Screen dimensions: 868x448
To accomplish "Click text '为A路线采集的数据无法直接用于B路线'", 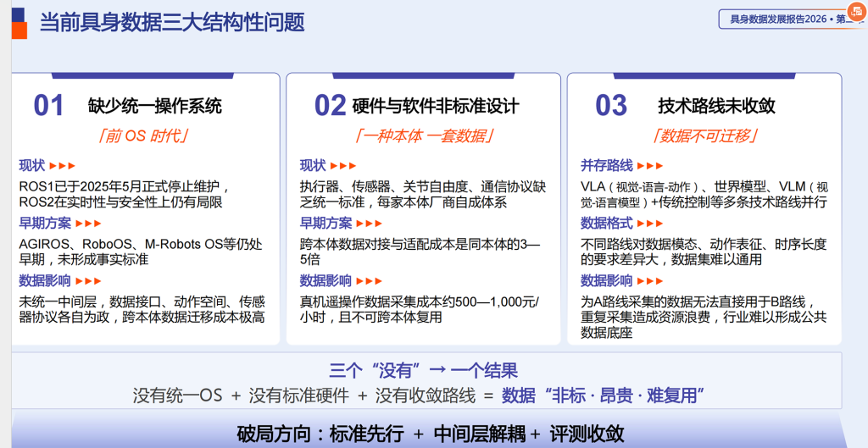I will 697,302.
